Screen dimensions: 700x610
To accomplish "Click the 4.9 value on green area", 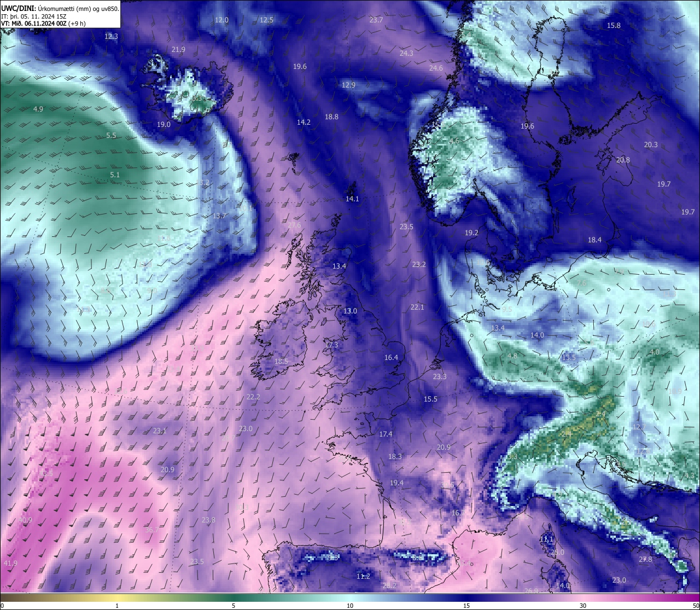I will pyautogui.click(x=38, y=109).
